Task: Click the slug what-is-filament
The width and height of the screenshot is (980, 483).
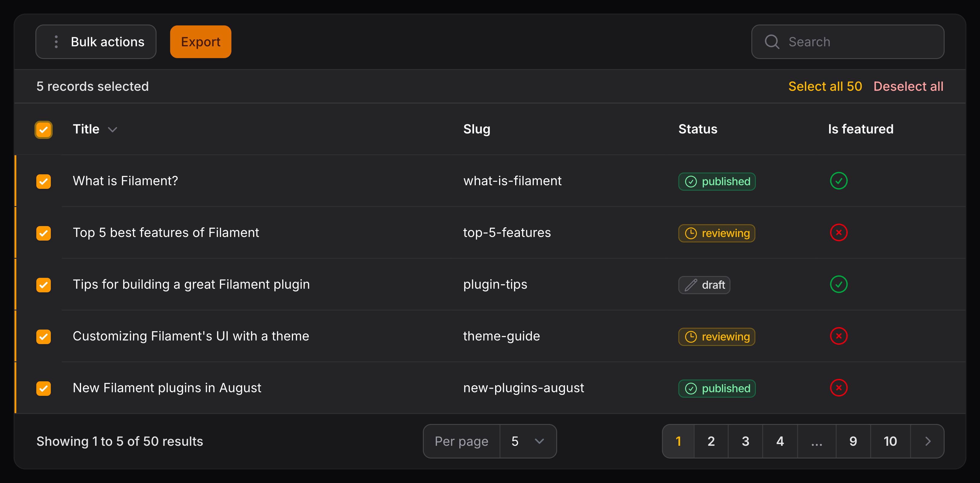Action: pos(512,181)
